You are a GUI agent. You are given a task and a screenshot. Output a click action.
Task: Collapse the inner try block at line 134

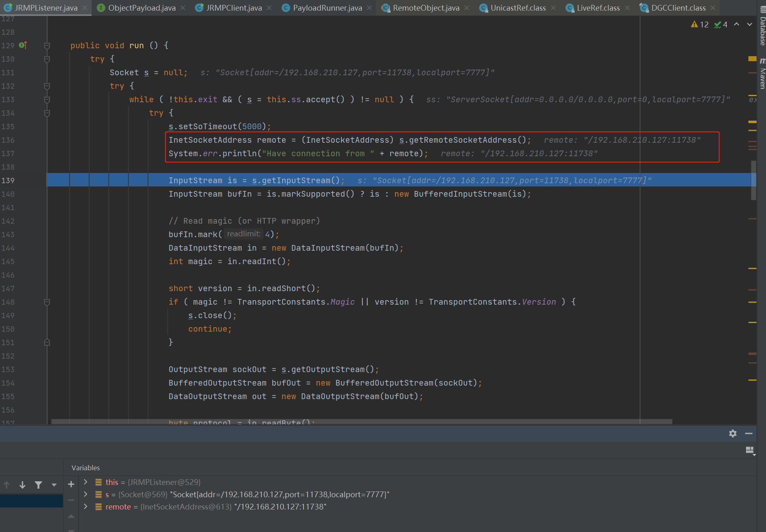(47, 113)
